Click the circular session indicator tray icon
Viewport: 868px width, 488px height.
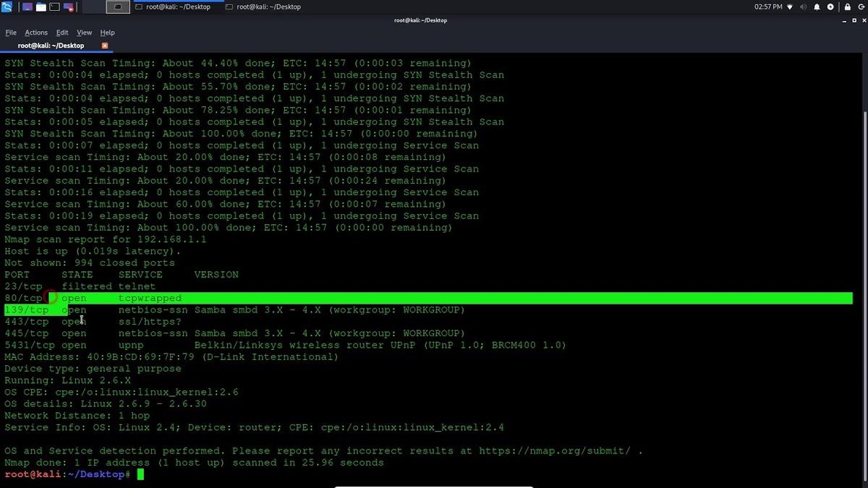pyautogui.click(x=830, y=7)
